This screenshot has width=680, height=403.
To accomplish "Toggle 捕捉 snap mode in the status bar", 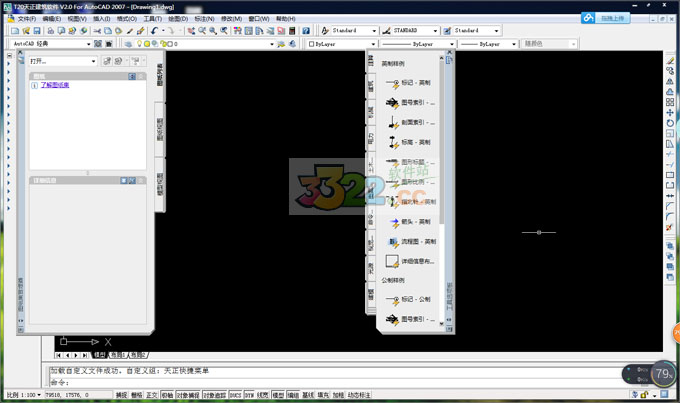I will point(121,395).
